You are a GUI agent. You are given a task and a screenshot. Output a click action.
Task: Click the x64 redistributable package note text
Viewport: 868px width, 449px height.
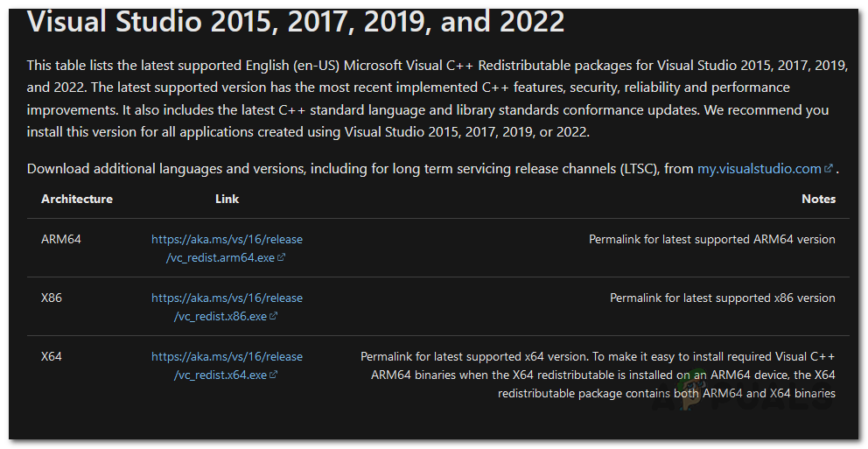598,375
